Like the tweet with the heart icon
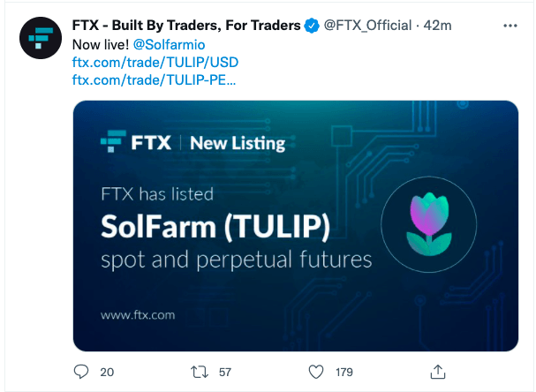 coord(315,372)
